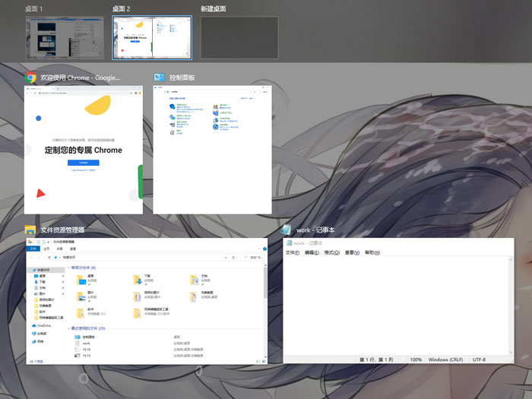This screenshot has height=399, width=532.
Task: Click the sign-in link below Chrome's blue button
Action: pyautogui.click(x=84, y=170)
